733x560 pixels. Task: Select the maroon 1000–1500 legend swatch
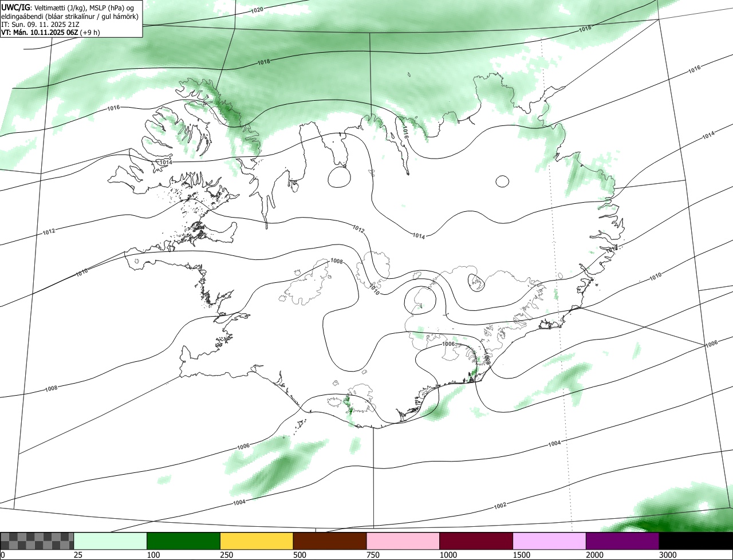point(476,541)
